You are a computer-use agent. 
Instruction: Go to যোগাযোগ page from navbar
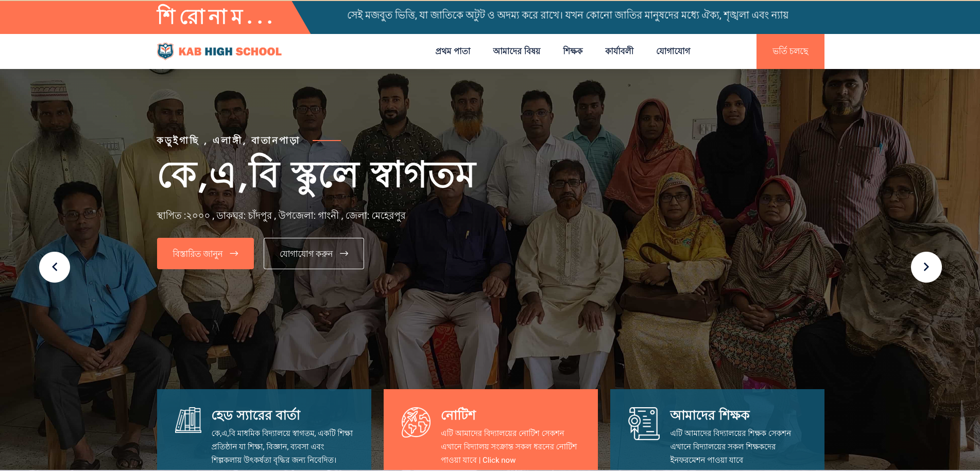(673, 51)
